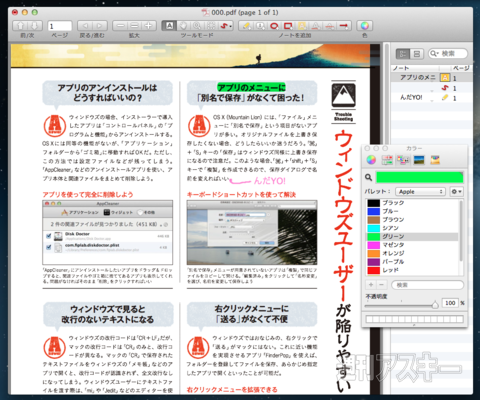Choose ブラウン in the color list

tap(412, 220)
